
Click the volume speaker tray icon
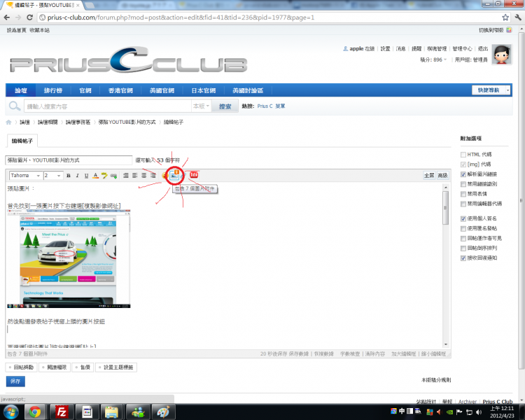[479, 412]
